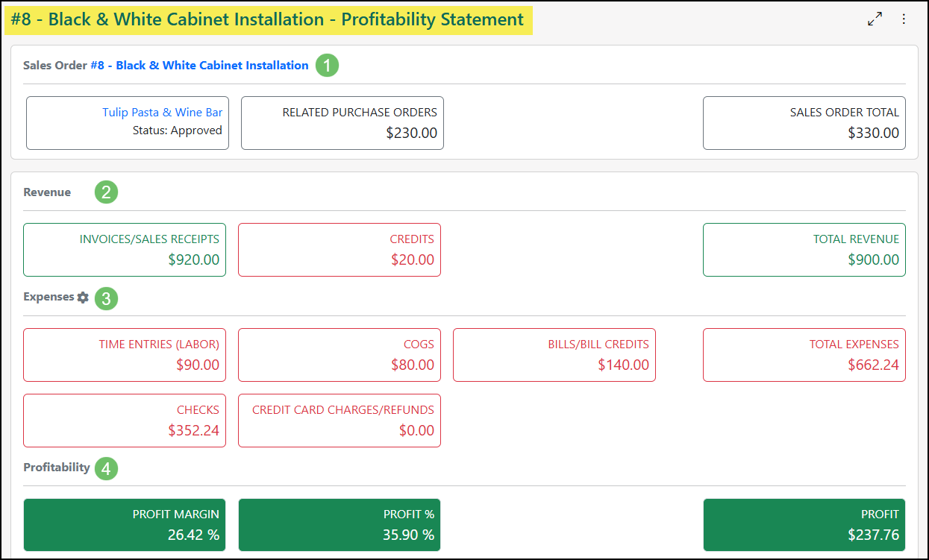The image size is (929, 560).
Task: Click the $140.00 bills amount
Action: click(x=624, y=365)
